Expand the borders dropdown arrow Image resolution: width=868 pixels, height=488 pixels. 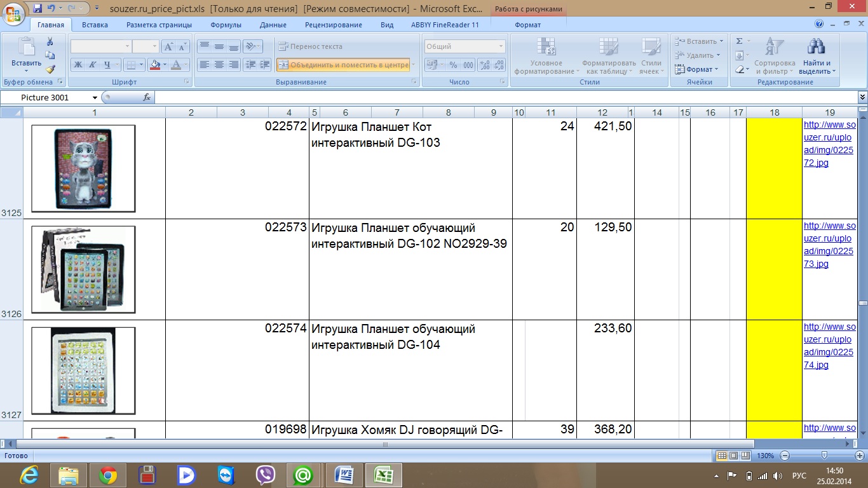[141, 65]
